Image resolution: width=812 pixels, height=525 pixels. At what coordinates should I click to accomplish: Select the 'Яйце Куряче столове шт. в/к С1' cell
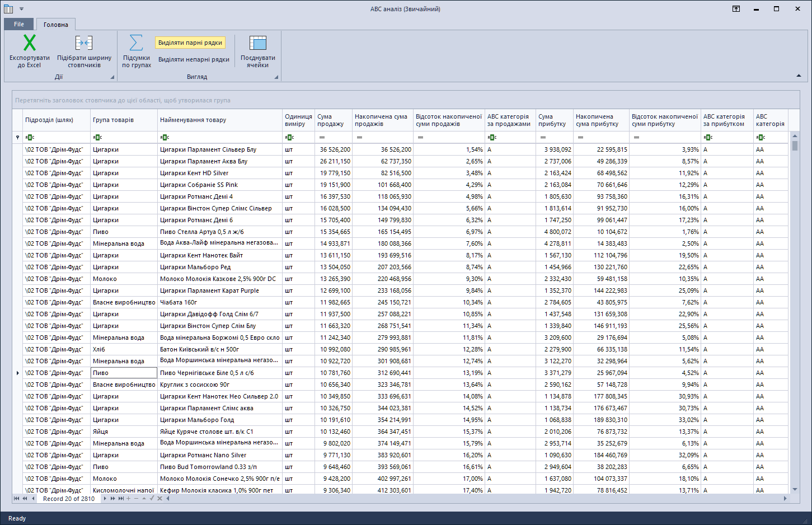[x=220, y=432]
